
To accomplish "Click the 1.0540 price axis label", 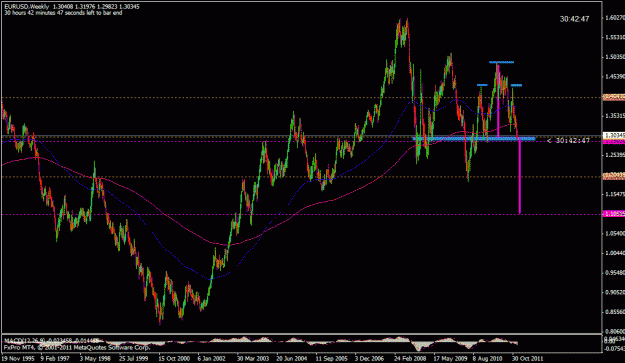I will (614, 233).
